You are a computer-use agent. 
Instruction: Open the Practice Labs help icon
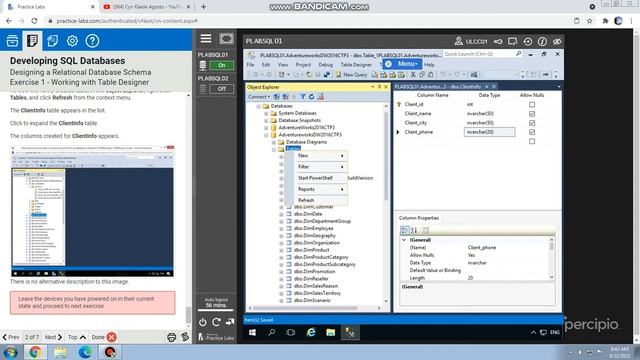coord(92,41)
